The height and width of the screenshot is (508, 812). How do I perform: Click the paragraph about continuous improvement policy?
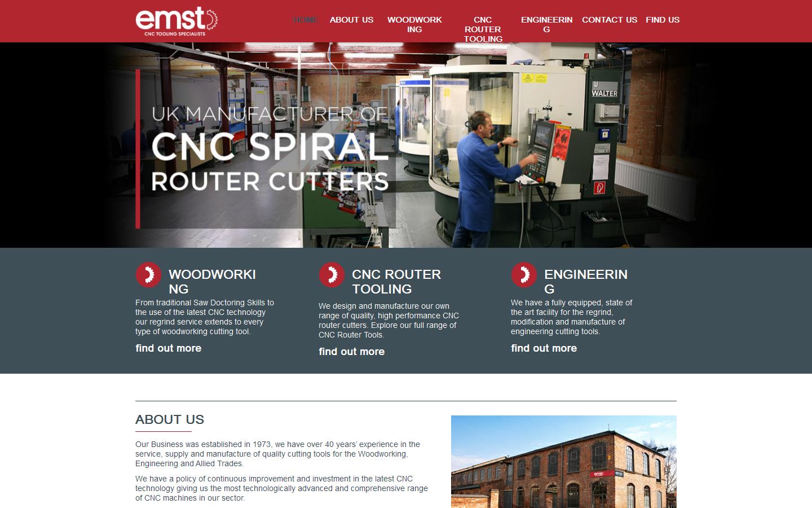pos(281,488)
